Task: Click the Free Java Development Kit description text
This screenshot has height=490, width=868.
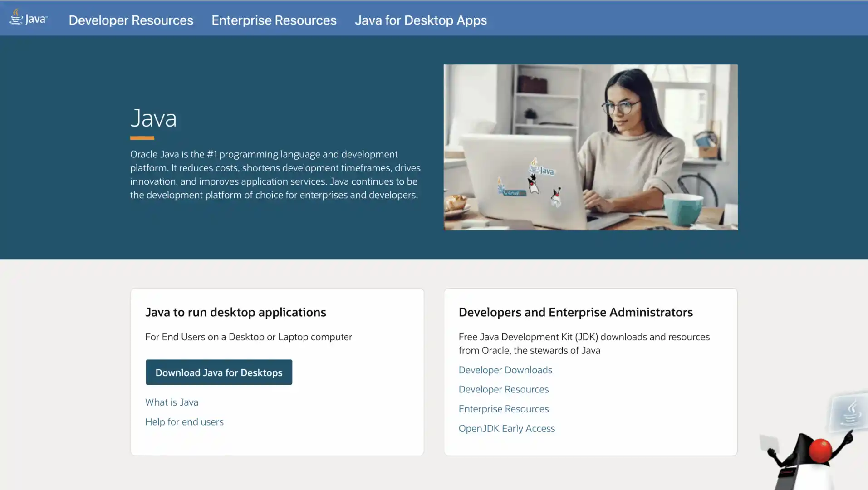Action: point(584,343)
